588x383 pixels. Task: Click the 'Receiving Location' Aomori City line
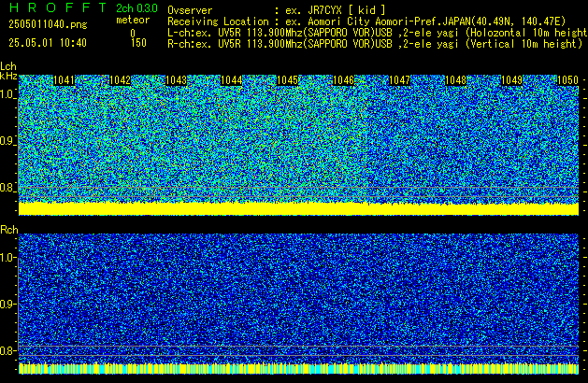pos(366,21)
